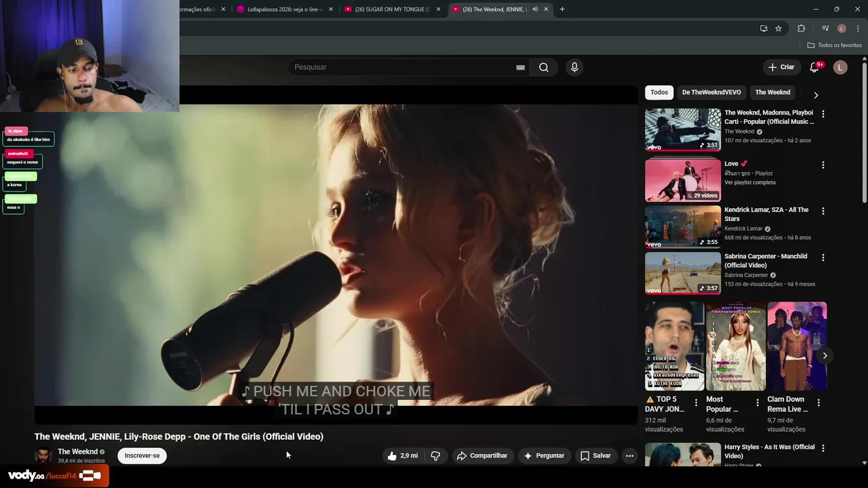Open a new browser tab

click(x=562, y=9)
